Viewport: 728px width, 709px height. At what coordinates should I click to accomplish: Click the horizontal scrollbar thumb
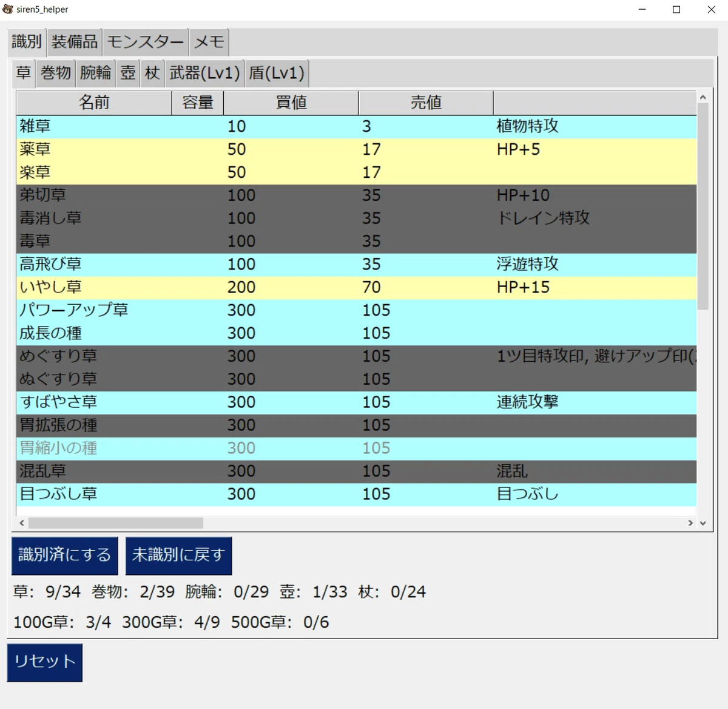click(x=116, y=523)
